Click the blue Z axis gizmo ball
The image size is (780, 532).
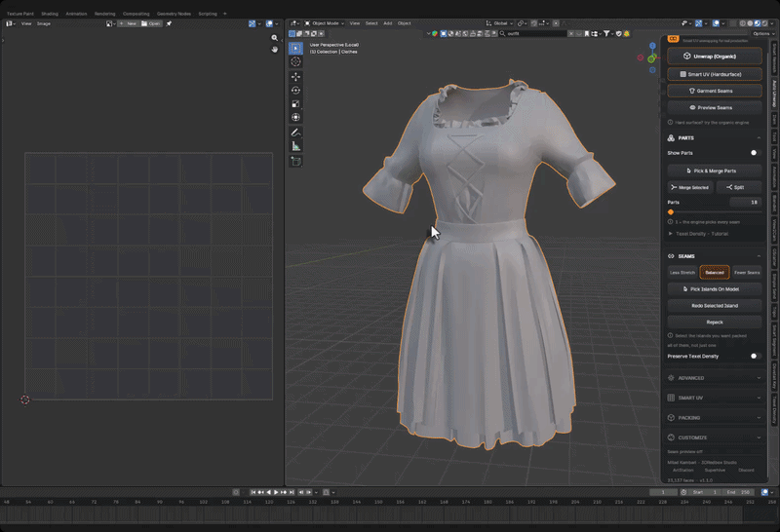click(652, 45)
